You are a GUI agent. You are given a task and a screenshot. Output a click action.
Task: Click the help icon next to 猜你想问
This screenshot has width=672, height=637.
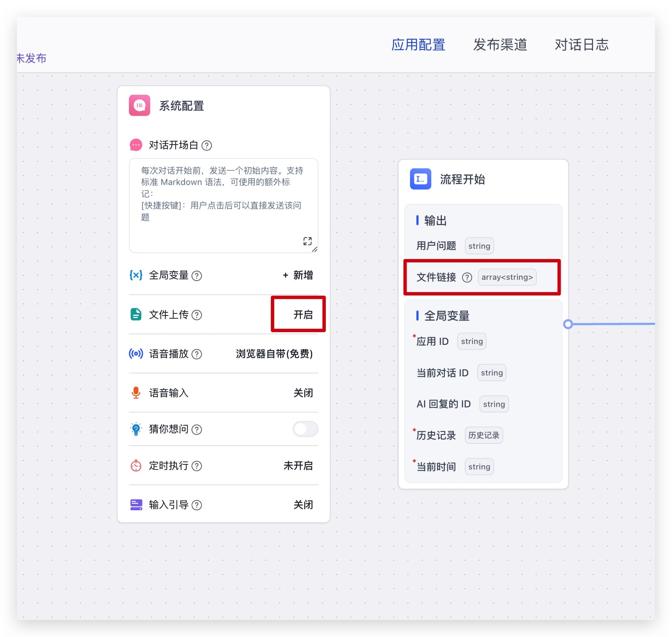coord(196,429)
